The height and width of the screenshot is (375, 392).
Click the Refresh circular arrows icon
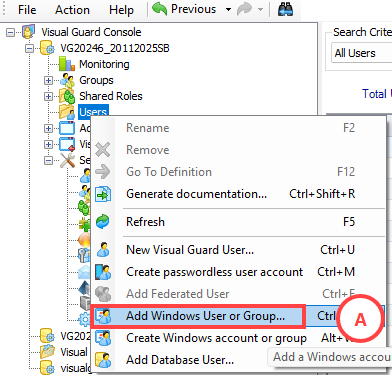point(103,222)
